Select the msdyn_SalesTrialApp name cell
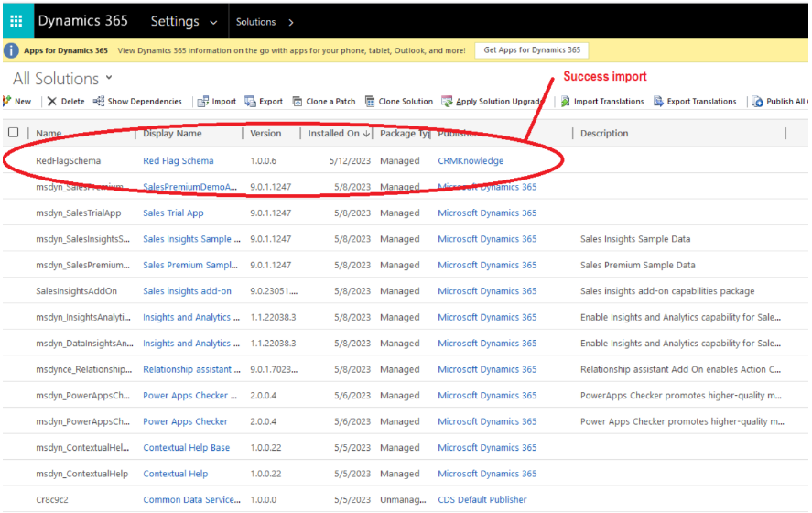Screen dimensions: 812x513 click(x=78, y=213)
